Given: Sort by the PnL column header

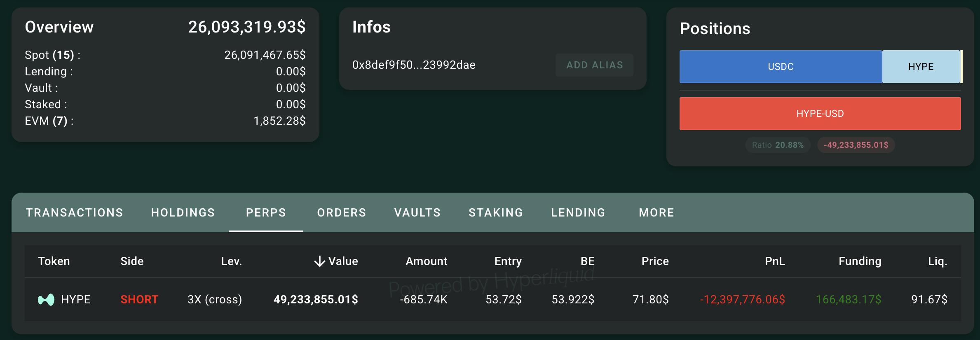Looking at the screenshot, I should [775, 261].
